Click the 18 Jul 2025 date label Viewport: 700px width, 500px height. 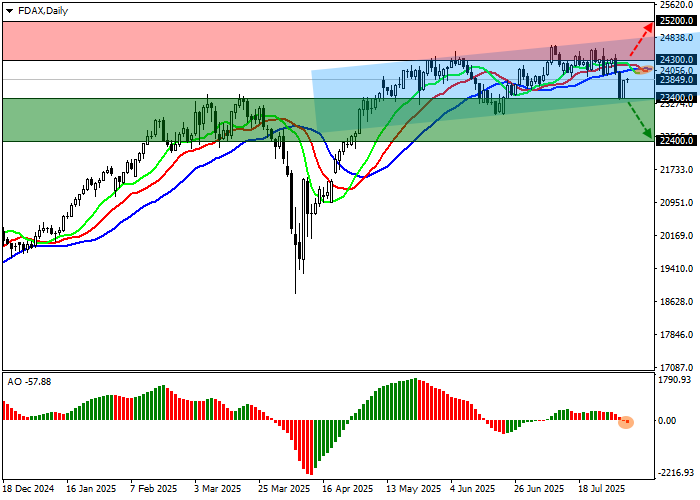[x=602, y=488]
